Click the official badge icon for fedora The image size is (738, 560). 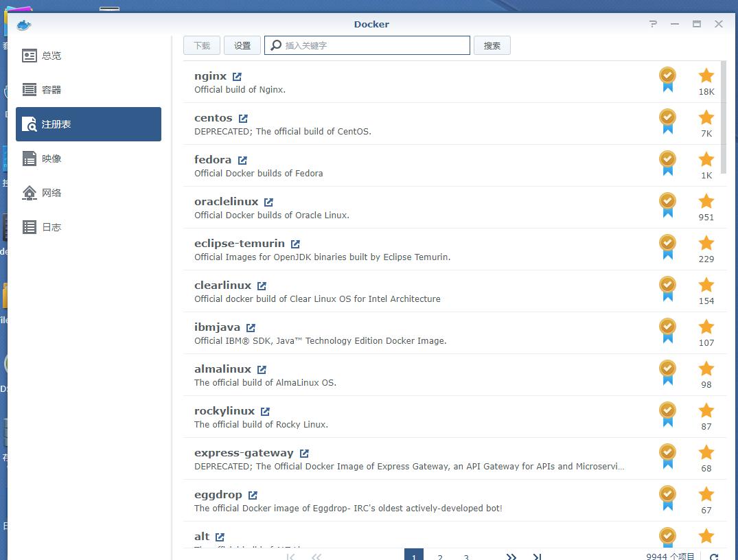point(667,163)
